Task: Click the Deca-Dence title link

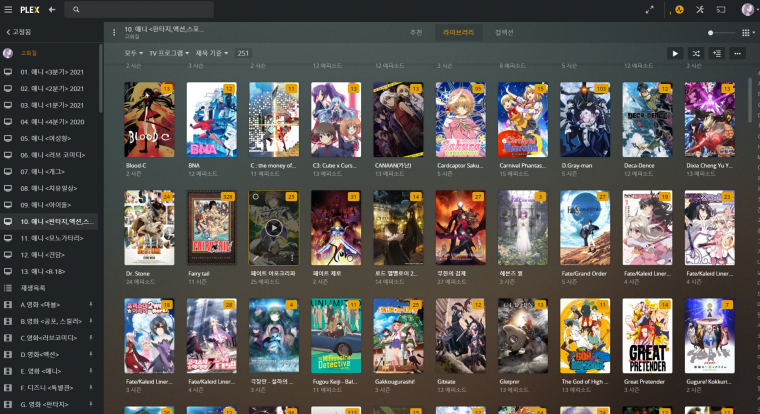Action: point(639,166)
